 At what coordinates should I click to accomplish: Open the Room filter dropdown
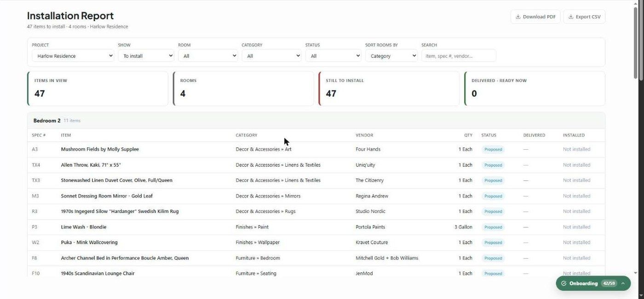(x=208, y=56)
